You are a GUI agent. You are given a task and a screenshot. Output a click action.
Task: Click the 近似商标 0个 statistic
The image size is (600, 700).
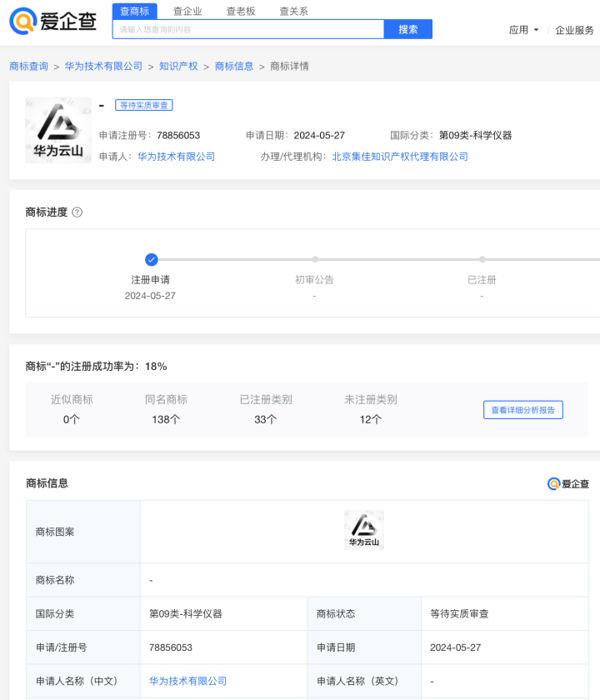click(72, 409)
